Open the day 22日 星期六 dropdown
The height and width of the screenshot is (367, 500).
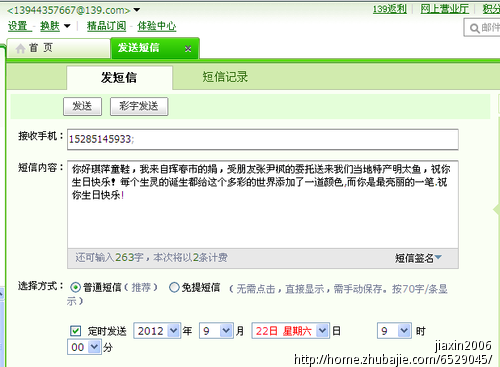tap(290, 331)
